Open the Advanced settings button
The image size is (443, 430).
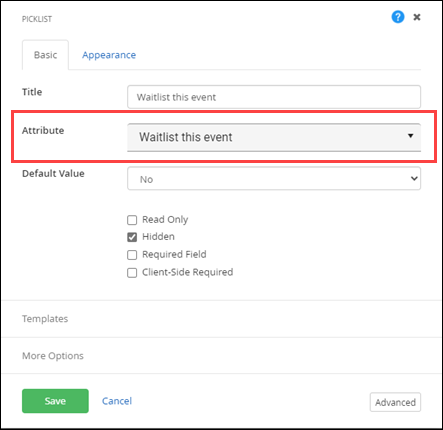click(x=395, y=402)
